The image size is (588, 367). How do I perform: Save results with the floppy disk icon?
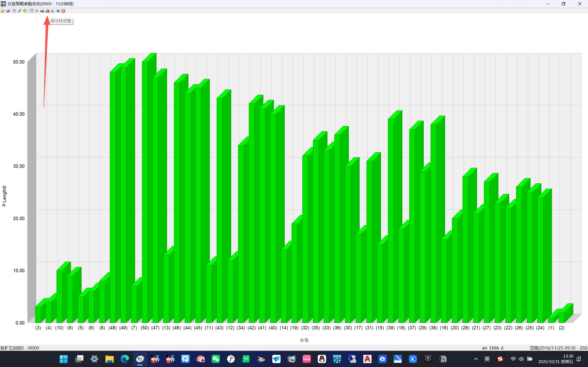pos(8,11)
